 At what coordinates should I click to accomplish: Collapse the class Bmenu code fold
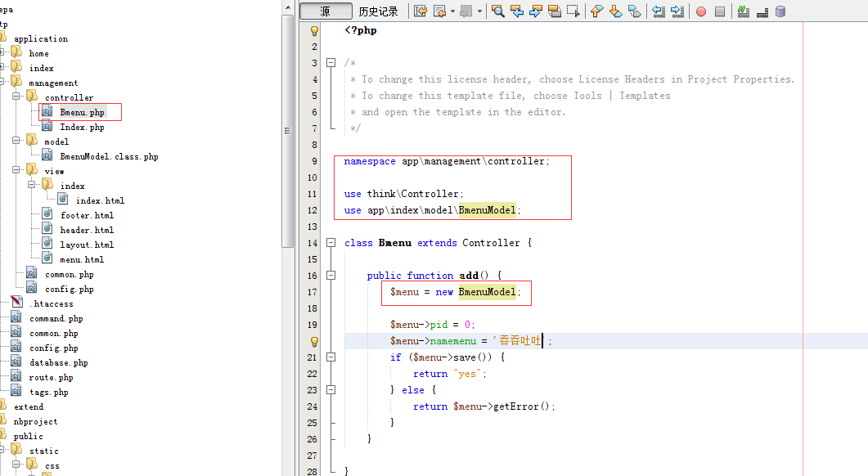(331, 243)
